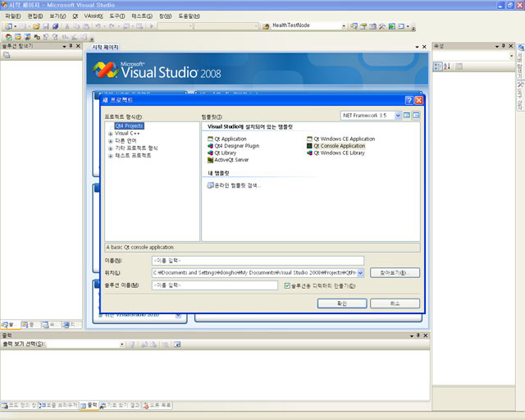Click the Cancel (취소) button in dialog
Image resolution: width=525 pixels, height=420 pixels.
click(x=395, y=304)
